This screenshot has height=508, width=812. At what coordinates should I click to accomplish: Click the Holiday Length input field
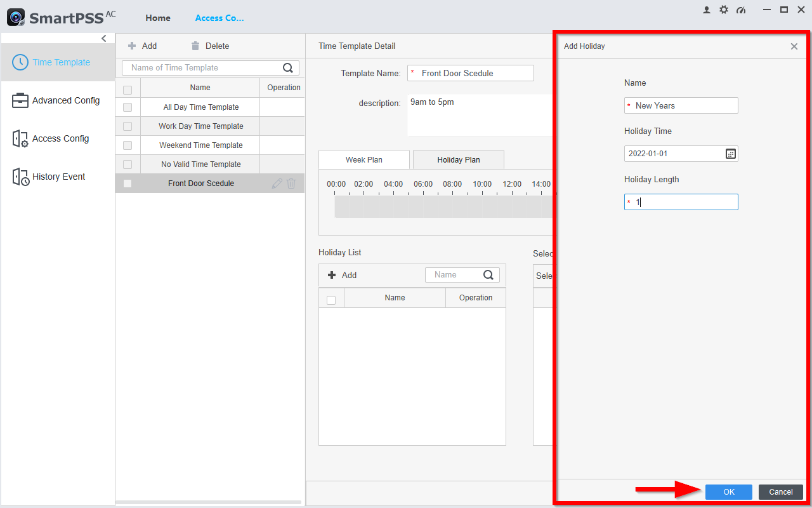click(x=681, y=202)
